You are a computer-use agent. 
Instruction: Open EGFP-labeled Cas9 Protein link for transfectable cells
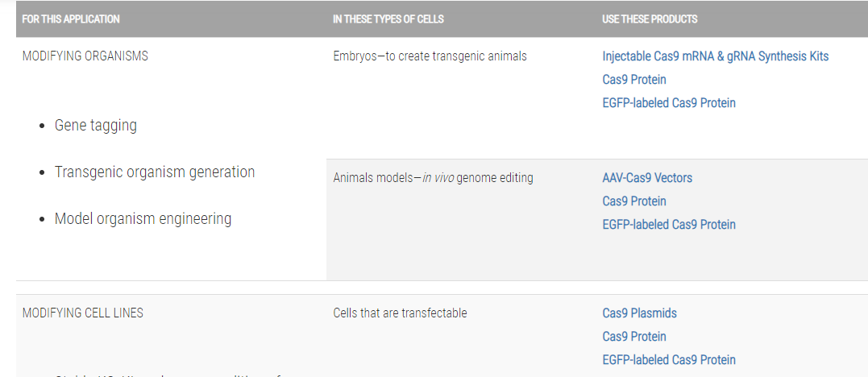click(x=669, y=359)
